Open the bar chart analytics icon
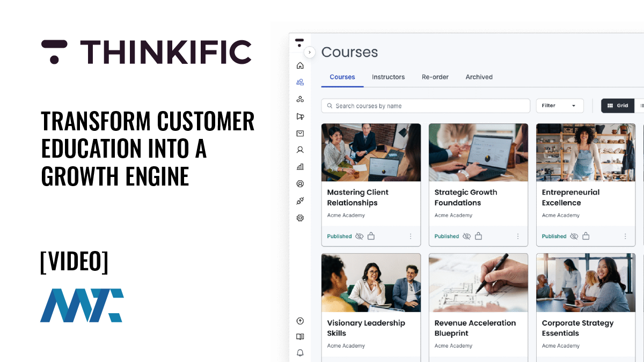Image resolution: width=644 pixels, height=362 pixels. pyautogui.click(x=300, y=167)
